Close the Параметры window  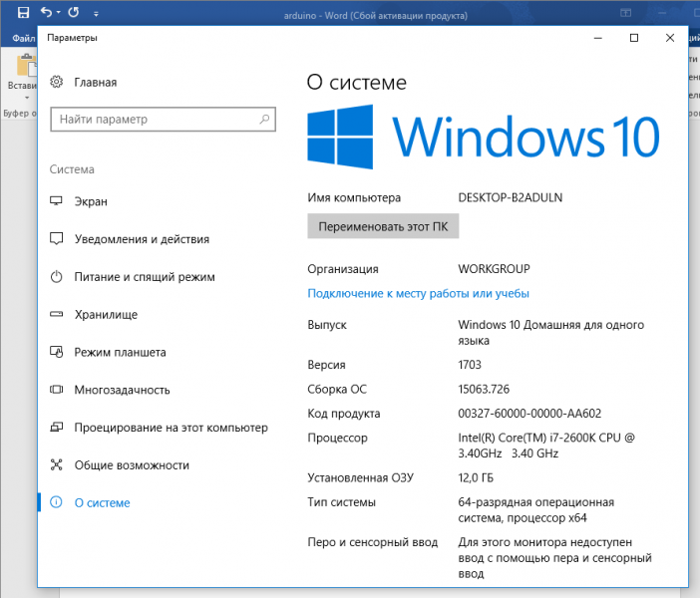[x=670, y=38]
